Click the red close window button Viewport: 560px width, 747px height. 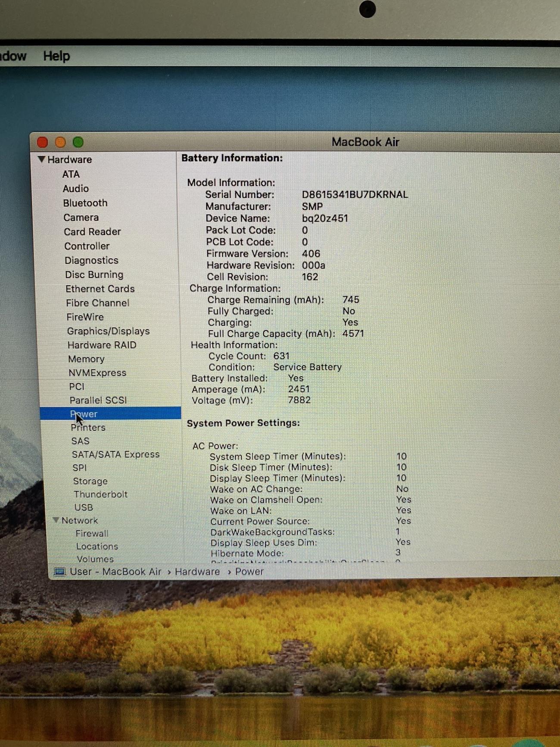42,142
